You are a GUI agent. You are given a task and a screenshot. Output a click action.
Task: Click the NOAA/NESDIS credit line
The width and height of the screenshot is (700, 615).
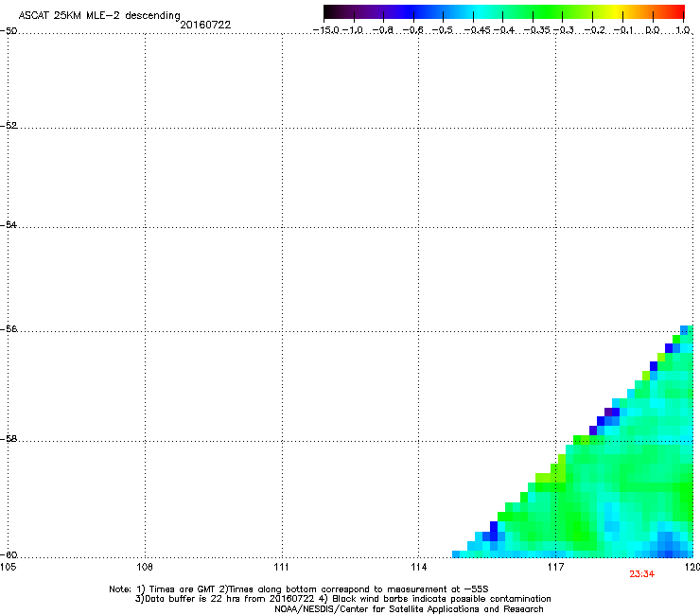[x=409, y=609]
